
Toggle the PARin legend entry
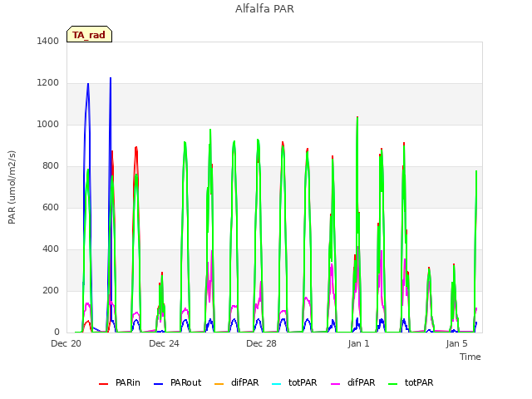(120, 382)
